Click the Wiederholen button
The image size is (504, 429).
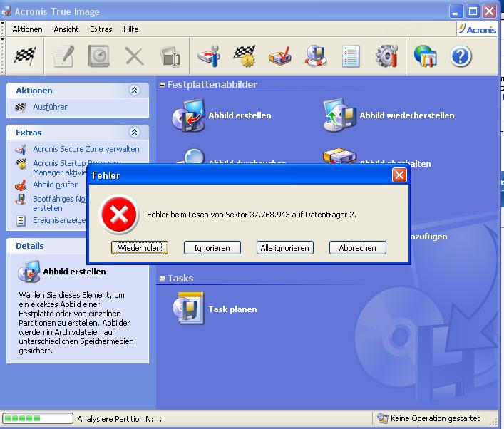point(140,248)
